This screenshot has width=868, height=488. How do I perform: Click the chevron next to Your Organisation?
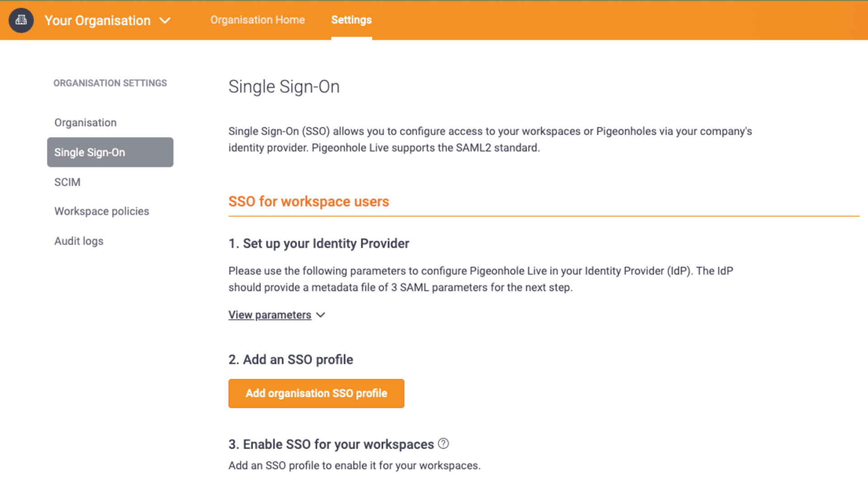165,20
